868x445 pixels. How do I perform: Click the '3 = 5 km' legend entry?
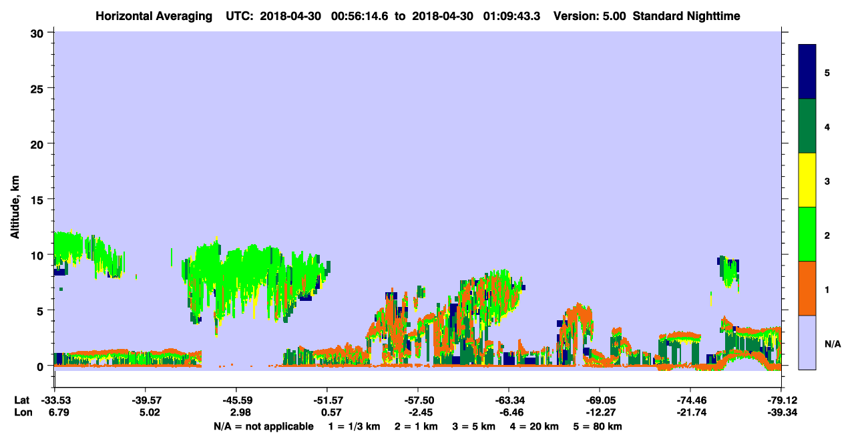coord(475,426)
